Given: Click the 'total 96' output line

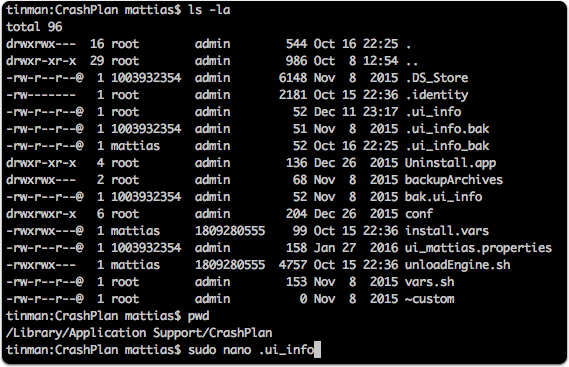Looking at the screenshot, I should (34, 27).
